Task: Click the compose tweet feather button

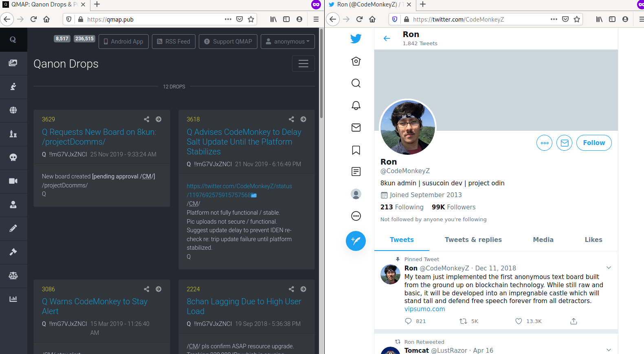Action: coord(356,241)
